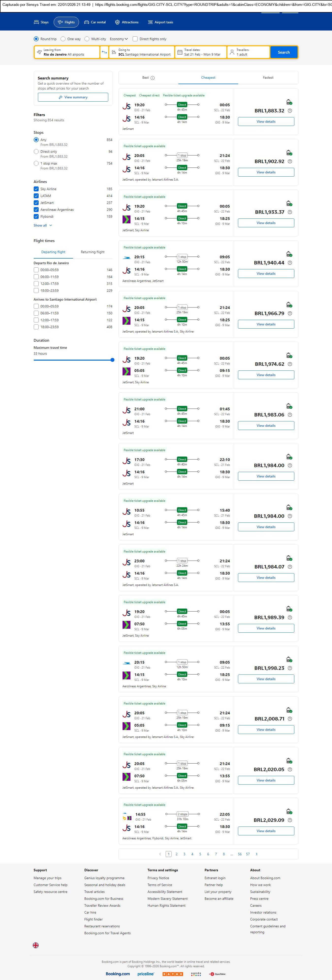Click the UK flag language icon
332x980 pixels.
[36, 945]
